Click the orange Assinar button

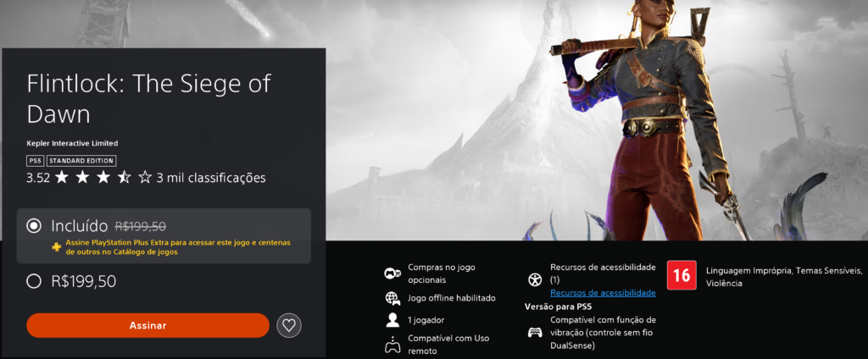147,325
